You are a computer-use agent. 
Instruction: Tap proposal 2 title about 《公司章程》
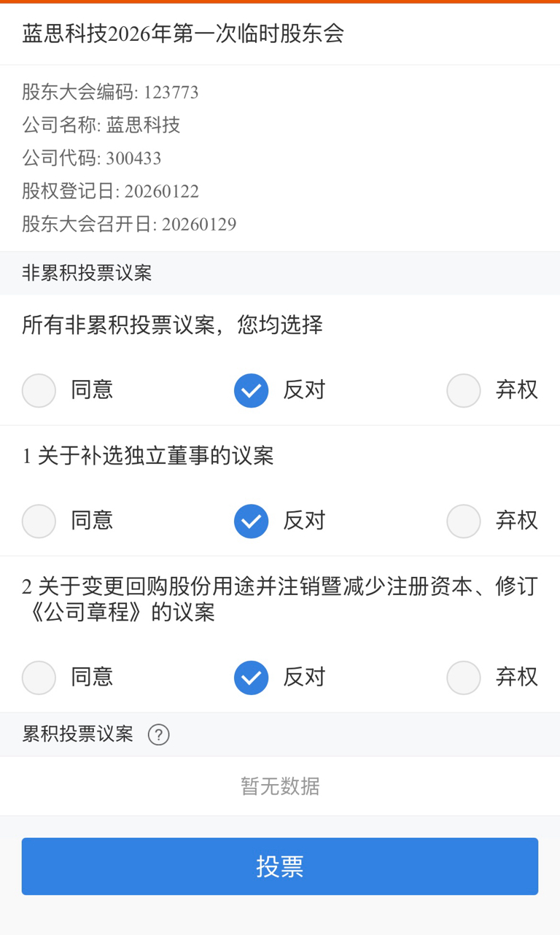click(280, 599)
